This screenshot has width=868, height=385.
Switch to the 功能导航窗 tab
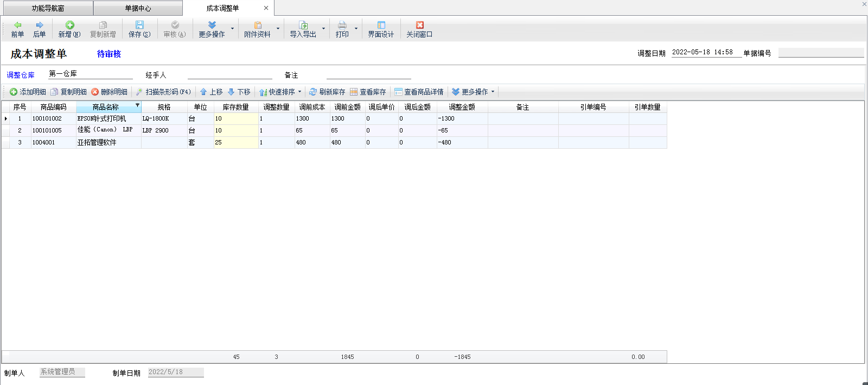pyautogui.click(x=48, y=8)
